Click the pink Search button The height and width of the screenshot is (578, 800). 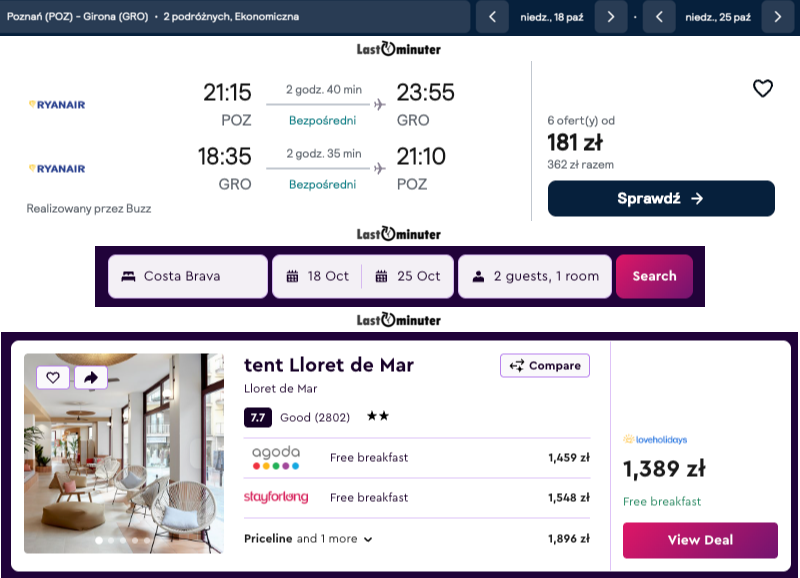pos(654,276)
